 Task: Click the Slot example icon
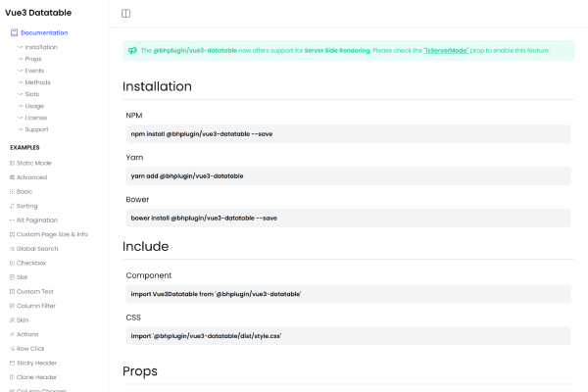pos(12,277)
